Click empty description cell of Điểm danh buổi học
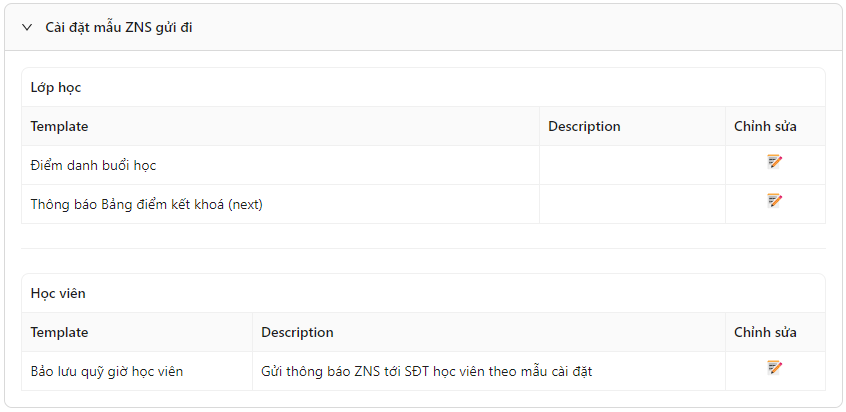 tap(632, 165)
